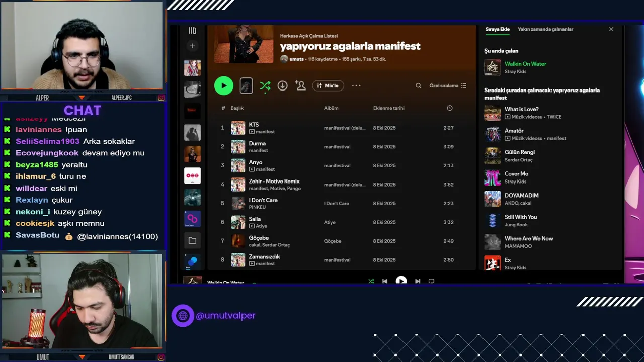
Task: Open Atiye artist link under Salla
Action: [262, 226]
